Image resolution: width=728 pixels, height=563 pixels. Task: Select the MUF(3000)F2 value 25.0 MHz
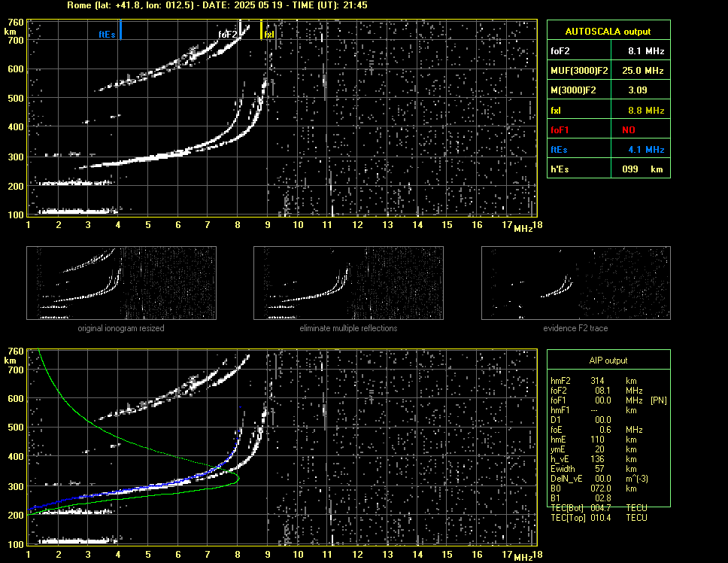tap(642, 71)
